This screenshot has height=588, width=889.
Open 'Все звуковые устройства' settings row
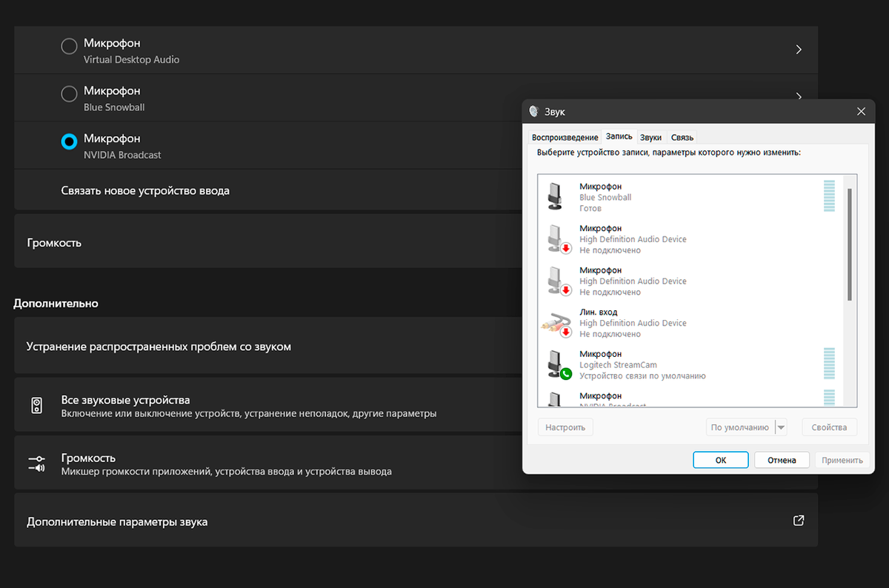(x=267, y=405)
